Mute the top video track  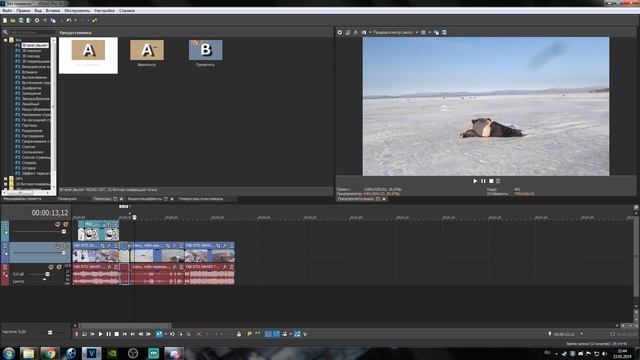(x=58, y=224)
